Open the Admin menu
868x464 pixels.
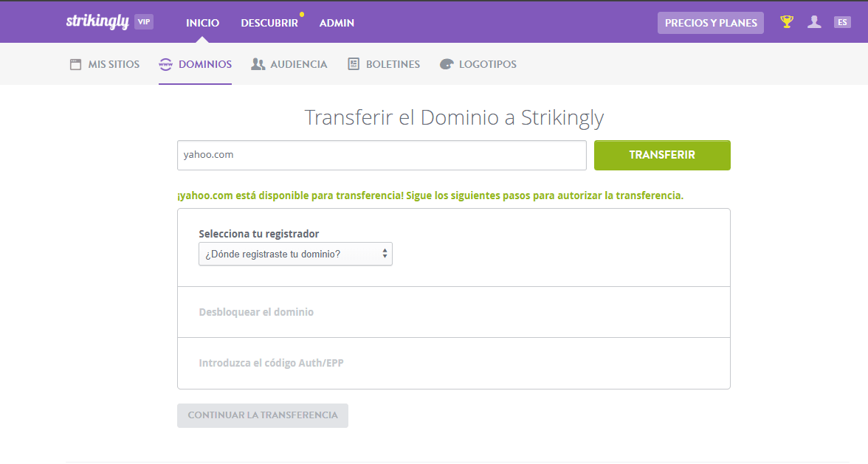click(x=337, y=22)
